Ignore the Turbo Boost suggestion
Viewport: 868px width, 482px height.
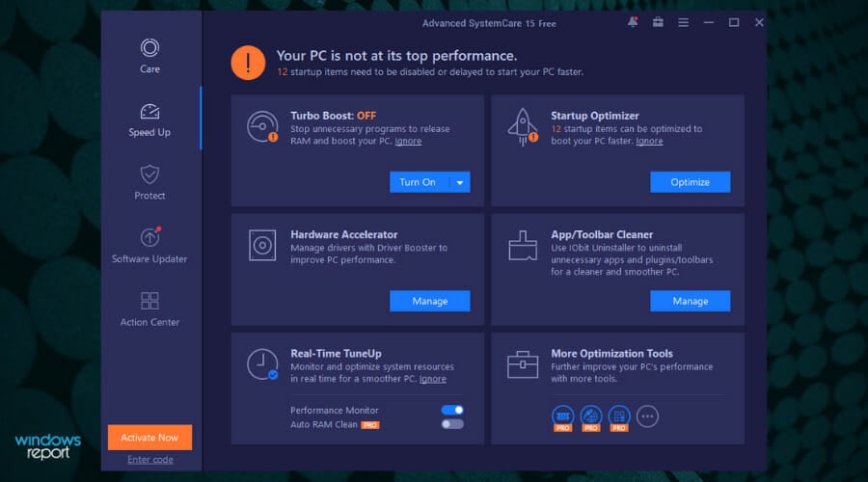(408, 141)
